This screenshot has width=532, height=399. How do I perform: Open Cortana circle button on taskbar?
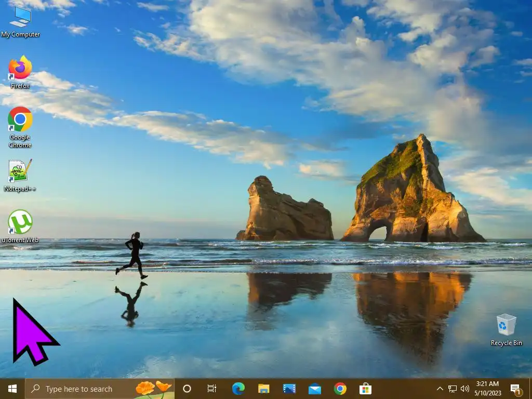pyautogui.click(x=187, y=389)
